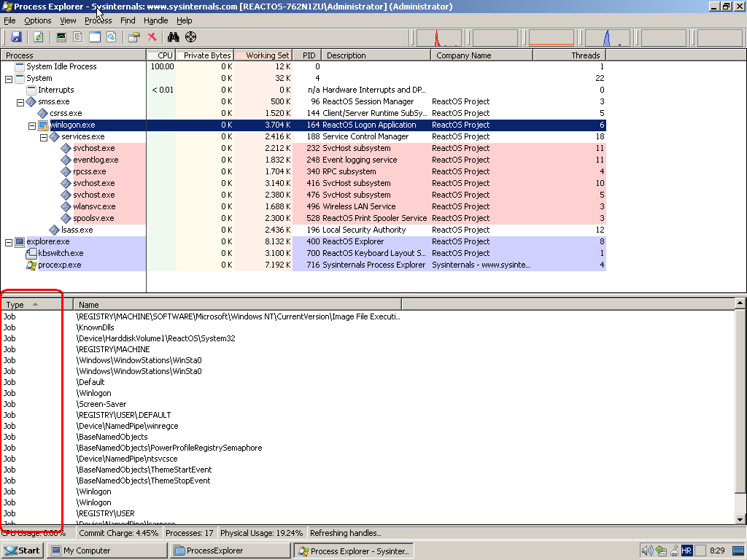Select the rpcss.exe process row
The image size is (747, 560).
pos(303,172)
